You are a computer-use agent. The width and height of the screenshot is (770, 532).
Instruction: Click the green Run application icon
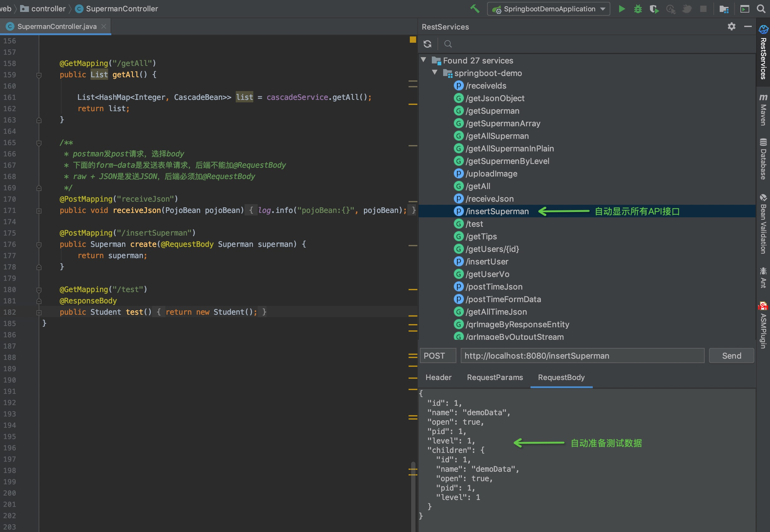coord(622,9)
